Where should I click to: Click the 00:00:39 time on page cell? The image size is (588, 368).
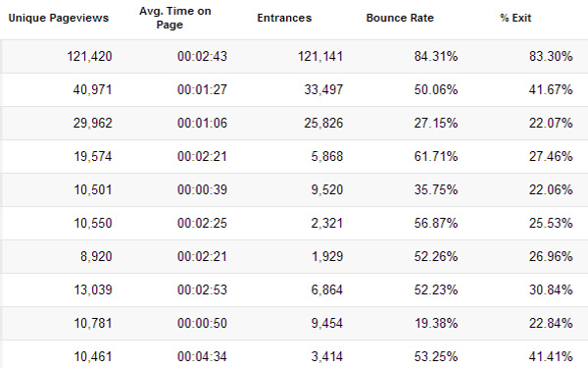pyautogui.click(x=202, y=189)
